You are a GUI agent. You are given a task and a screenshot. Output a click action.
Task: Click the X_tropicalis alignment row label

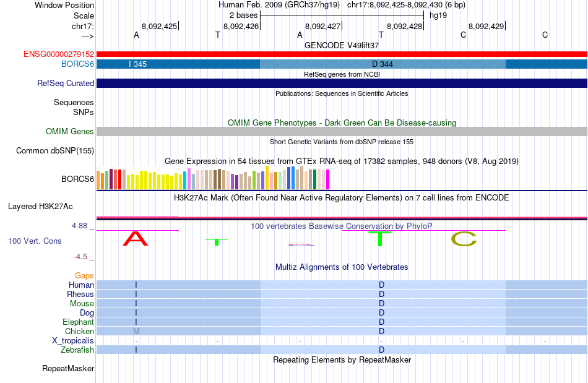(x=73, y=341)
